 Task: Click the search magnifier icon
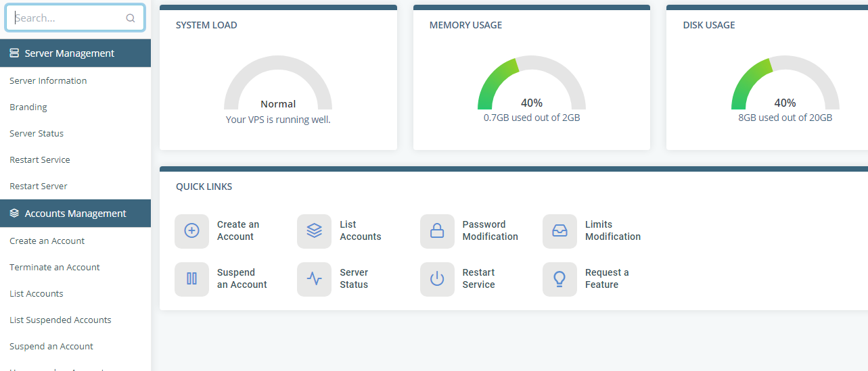[131, 18]
